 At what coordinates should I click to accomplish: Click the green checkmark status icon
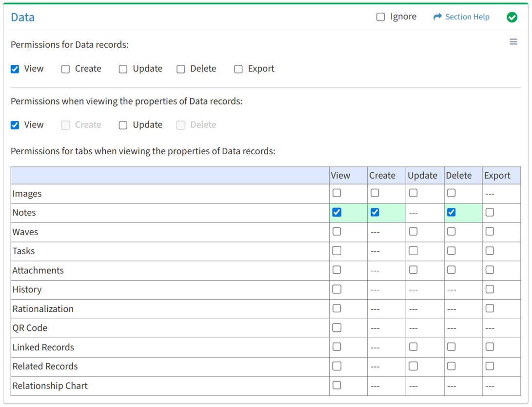pyautogui.click(x=512, y=18)
